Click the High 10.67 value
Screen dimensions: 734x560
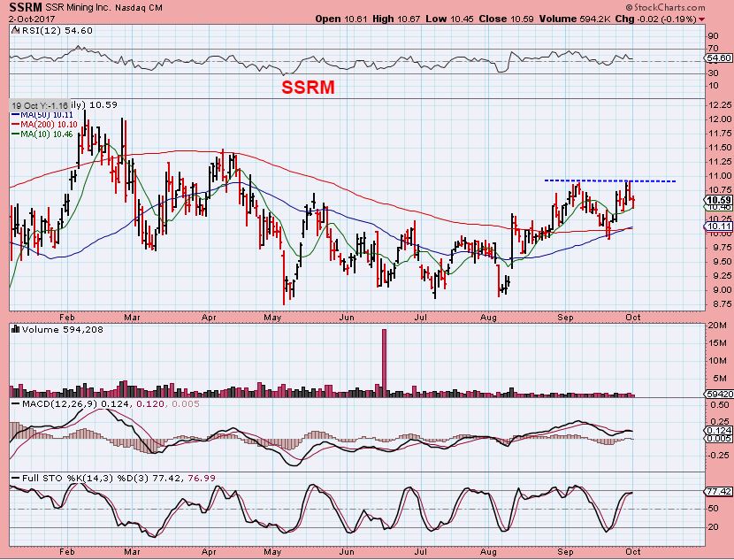click(396, 19)
